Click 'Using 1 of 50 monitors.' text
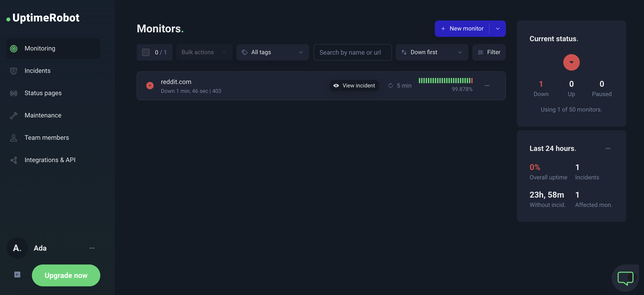 pos(571,109)
